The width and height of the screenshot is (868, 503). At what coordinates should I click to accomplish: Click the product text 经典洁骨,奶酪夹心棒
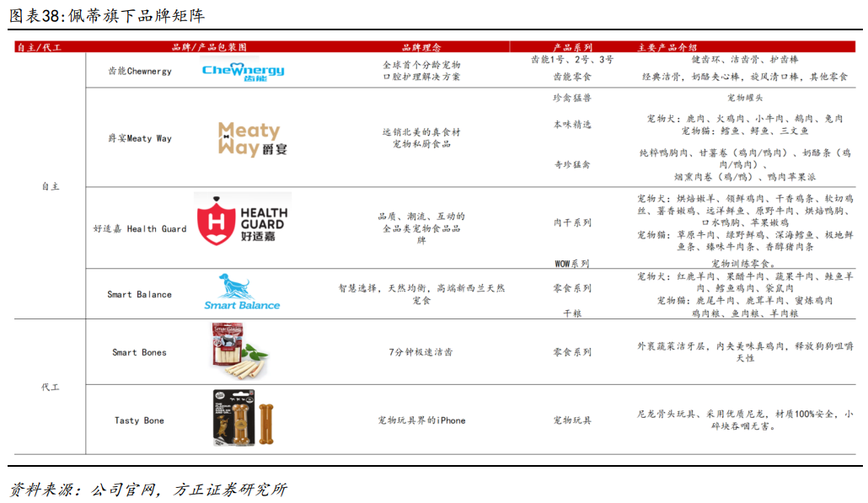691,77
